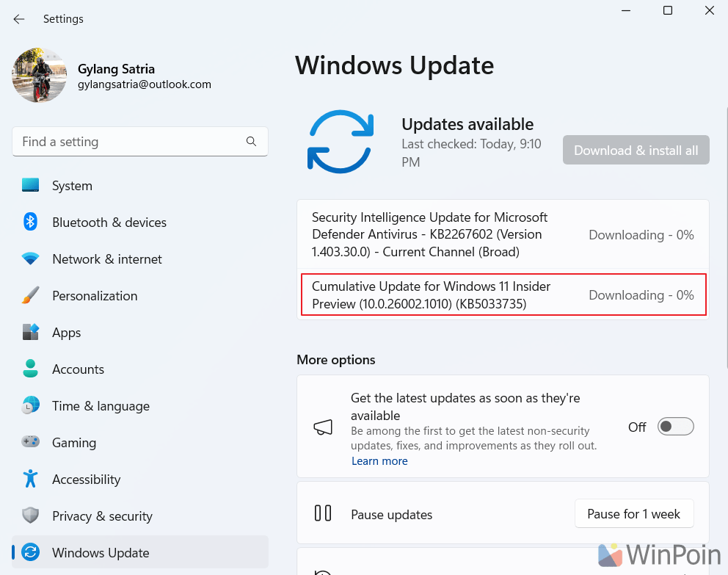Click the System monitor icon
The height and width of the screenshot is (575, 728).
coord(30,186)
